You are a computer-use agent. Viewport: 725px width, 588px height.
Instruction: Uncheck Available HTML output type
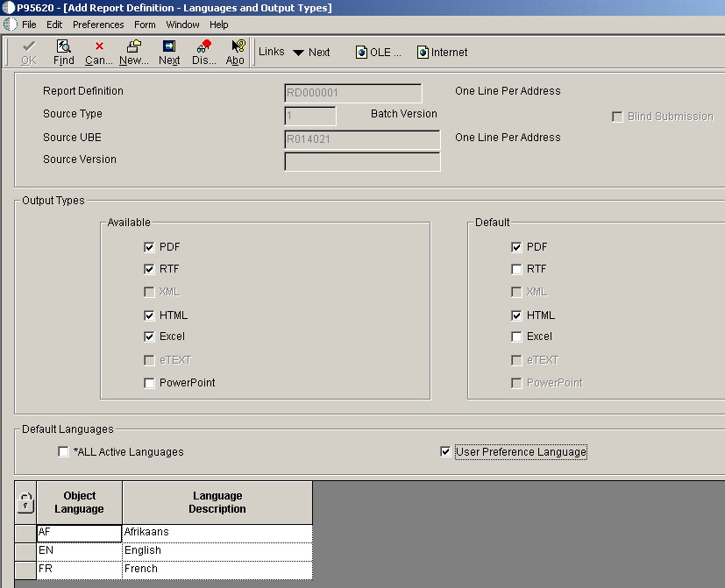tap(149, 315)
